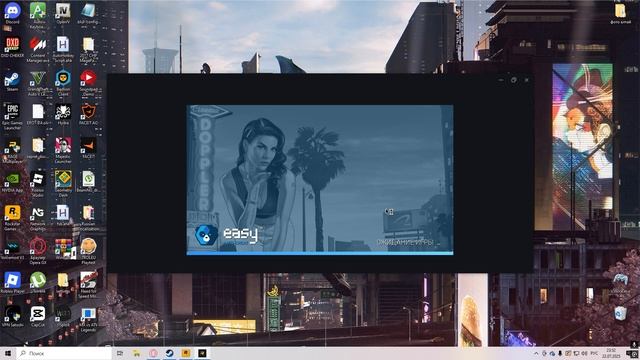Open Task View from the taskbar

pos(120,353)
